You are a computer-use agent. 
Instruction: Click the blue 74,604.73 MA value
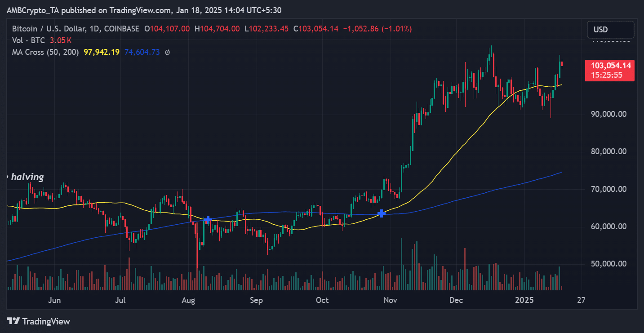click(x=142, y=52)
